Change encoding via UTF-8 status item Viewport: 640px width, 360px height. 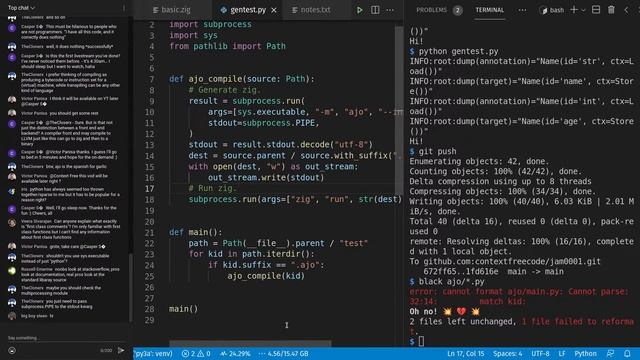click(540, 354)
